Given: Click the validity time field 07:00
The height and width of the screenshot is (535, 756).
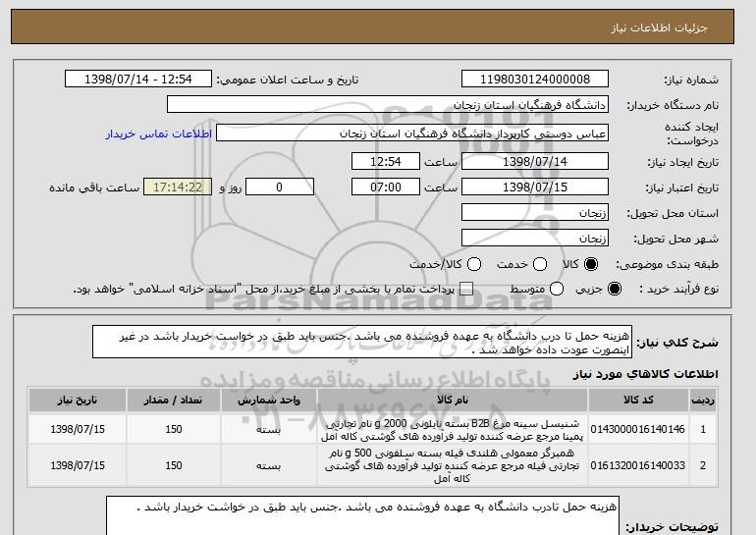Looking at the screenshot, I should click(x=386, y=187).
